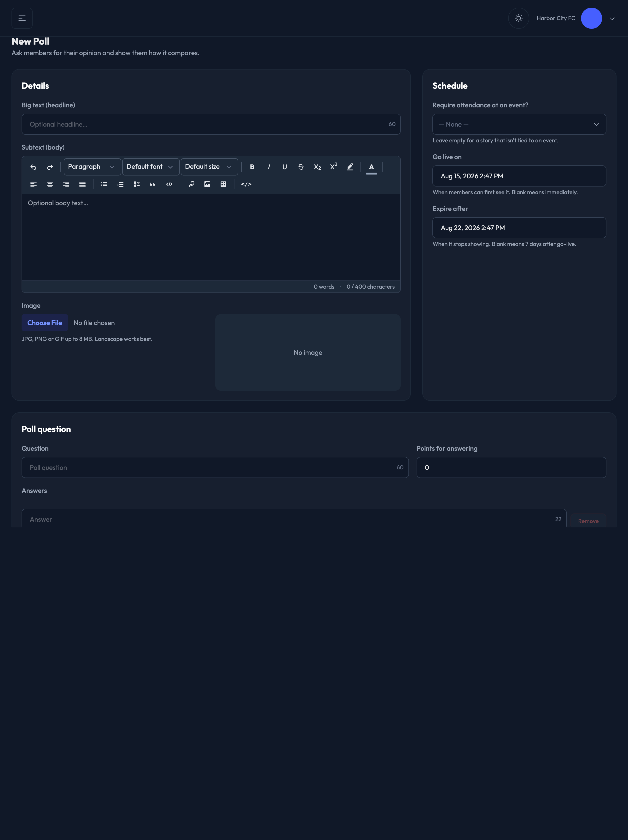Viewport: 628px width, 840px height.
Task: Insert a numbered list
Action: [x=120, y=185]
